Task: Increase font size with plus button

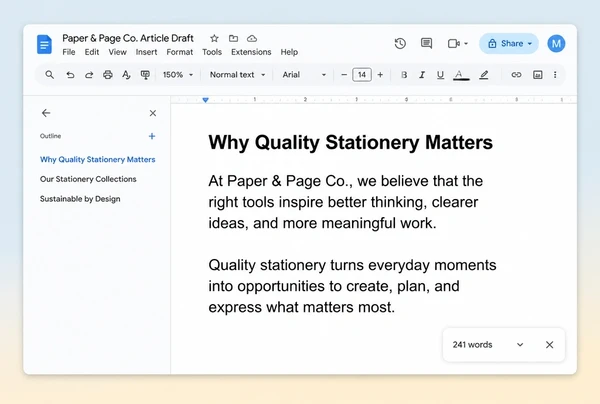Action: 380,75
